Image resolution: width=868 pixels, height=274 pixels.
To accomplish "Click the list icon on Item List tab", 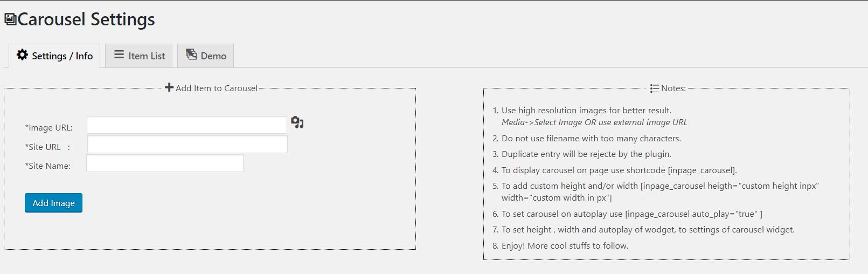I will tap(119, 55).
